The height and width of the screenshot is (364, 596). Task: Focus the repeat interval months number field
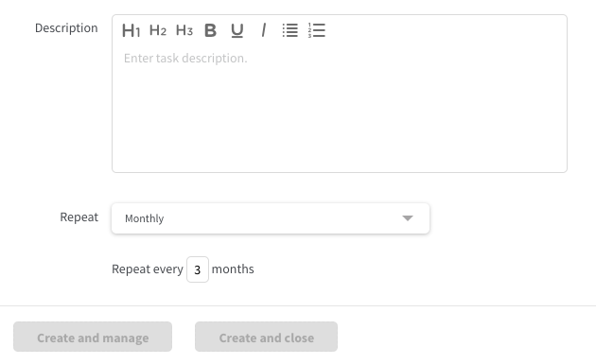[x=198, y=269]
